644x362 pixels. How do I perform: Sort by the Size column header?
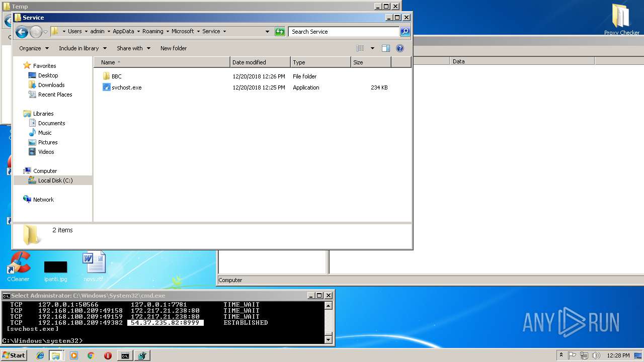tap(371, 62)
